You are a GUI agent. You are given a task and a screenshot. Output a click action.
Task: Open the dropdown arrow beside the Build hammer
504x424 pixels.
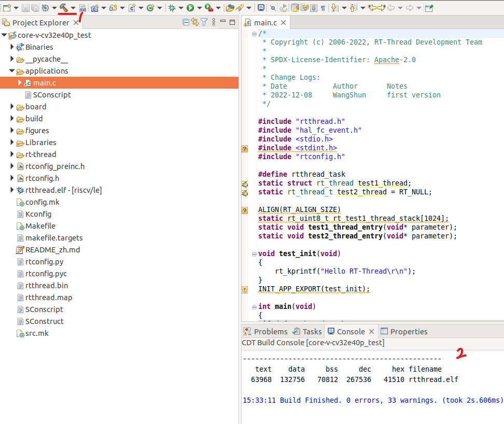(73, 8)
